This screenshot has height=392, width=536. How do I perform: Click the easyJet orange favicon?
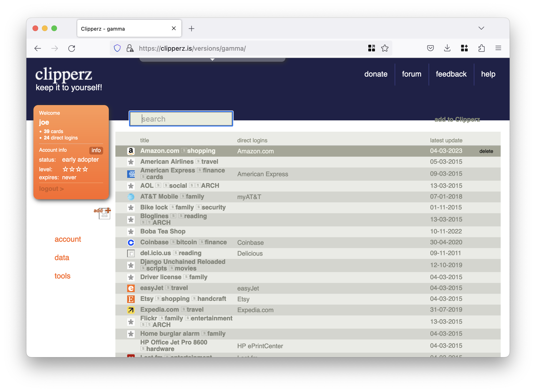point(131,288)
